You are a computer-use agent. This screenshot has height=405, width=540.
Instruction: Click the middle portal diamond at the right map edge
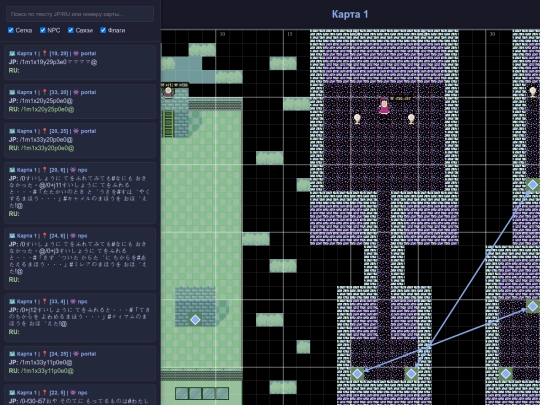click(x=533, y=306)
